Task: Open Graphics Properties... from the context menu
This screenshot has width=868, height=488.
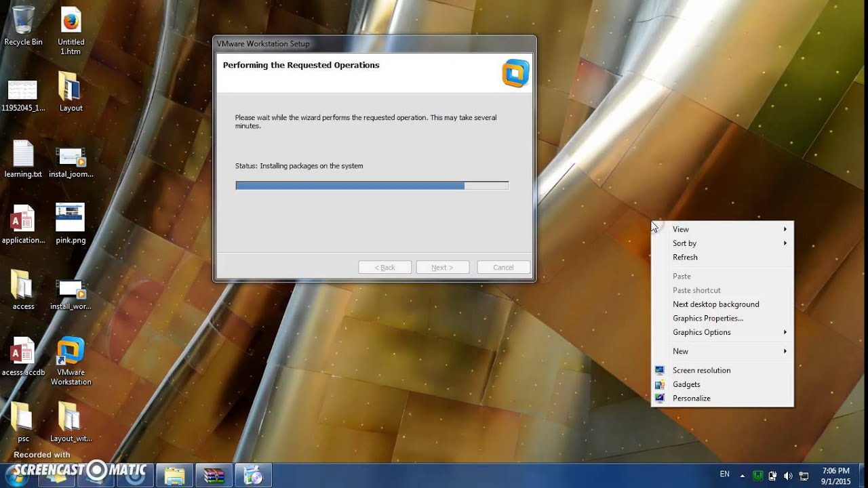Action: click(722, 319)
